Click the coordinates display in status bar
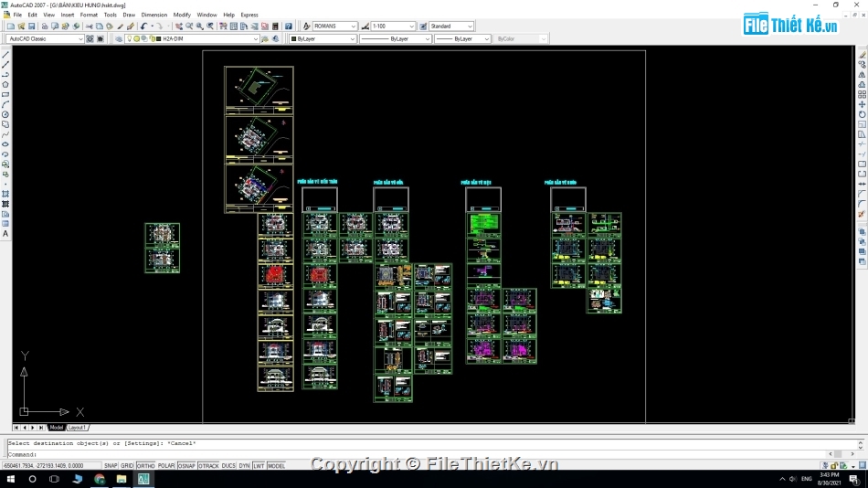The width and height of the screenshot is (868, 488). 51,466
